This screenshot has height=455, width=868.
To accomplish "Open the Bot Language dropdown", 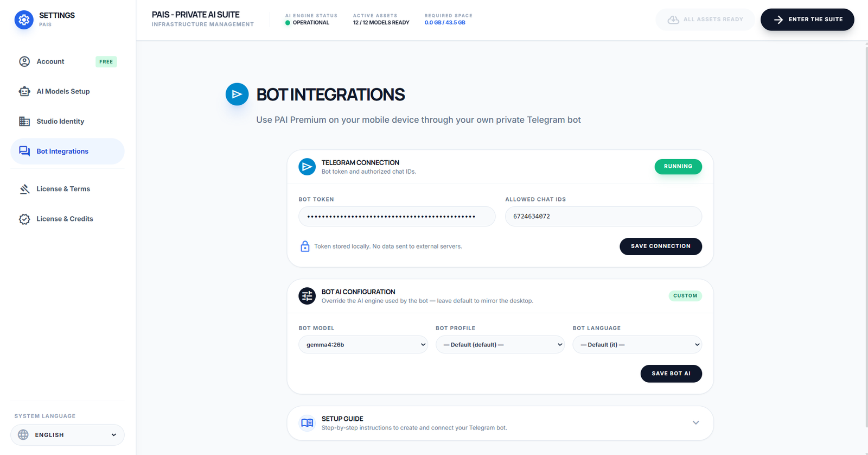I will click(x=637, y=345).
